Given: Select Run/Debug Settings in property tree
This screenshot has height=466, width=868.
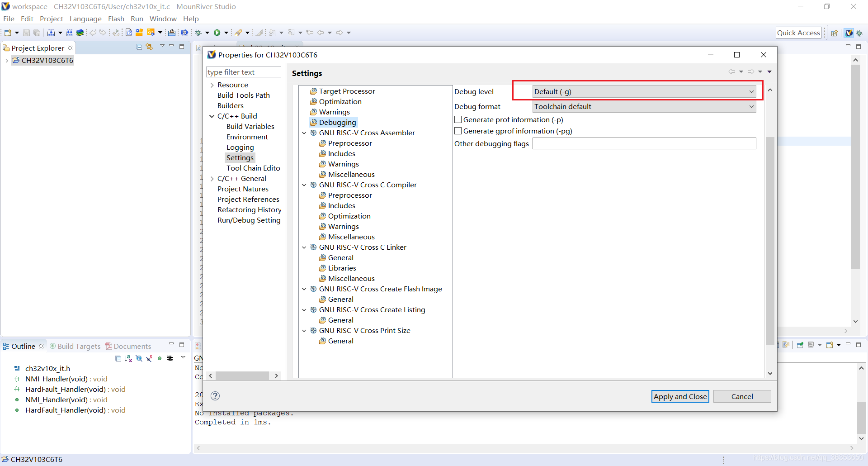Looking at the screenshot, I should (x=249, y=220).
